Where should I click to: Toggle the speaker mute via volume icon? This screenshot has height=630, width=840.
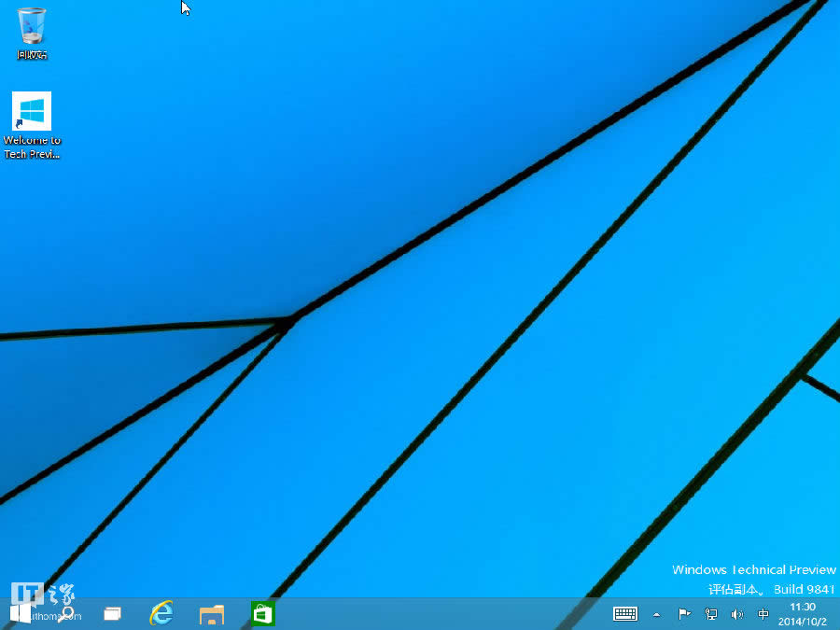[x=736, y=614]
